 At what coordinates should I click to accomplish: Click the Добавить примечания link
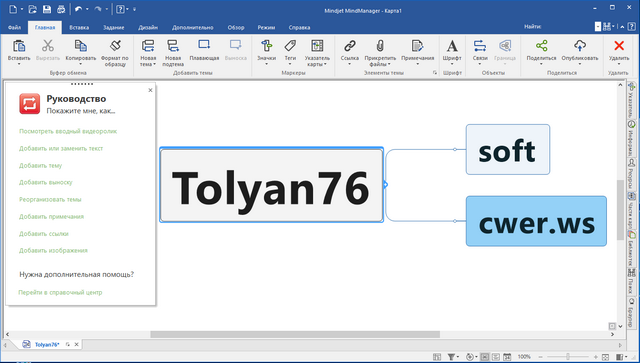[x=51, y=216]
